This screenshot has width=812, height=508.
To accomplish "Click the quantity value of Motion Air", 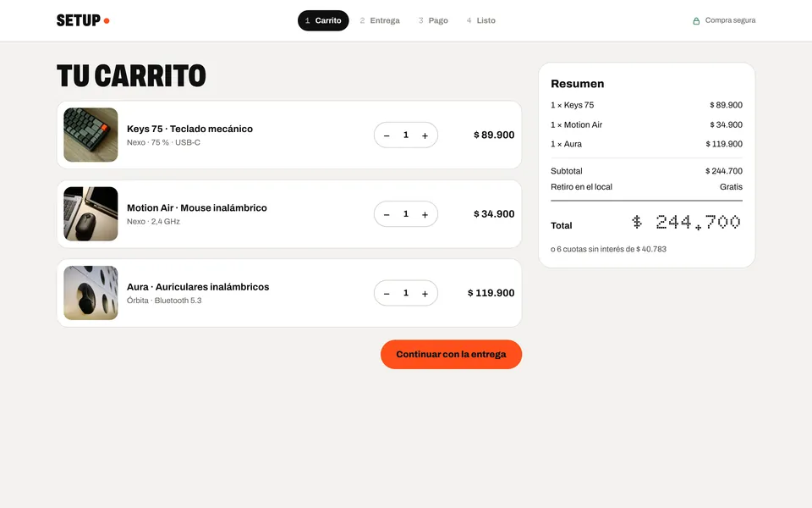I will pos(405,213).
